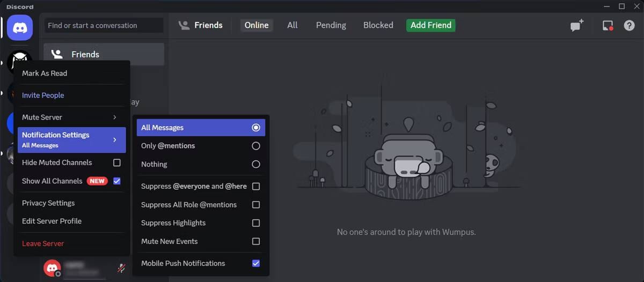Click Leave Server in the menu
644x282 pixels.
[71, 243]
